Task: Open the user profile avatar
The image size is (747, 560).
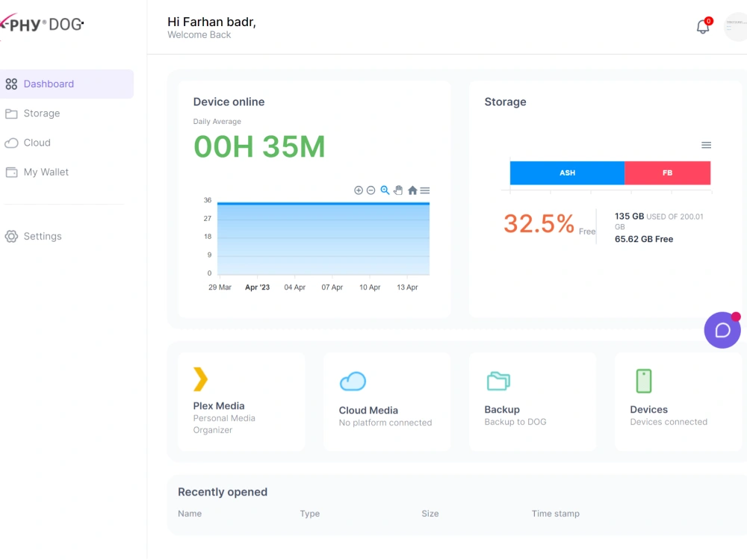Action: pos(736,27)
